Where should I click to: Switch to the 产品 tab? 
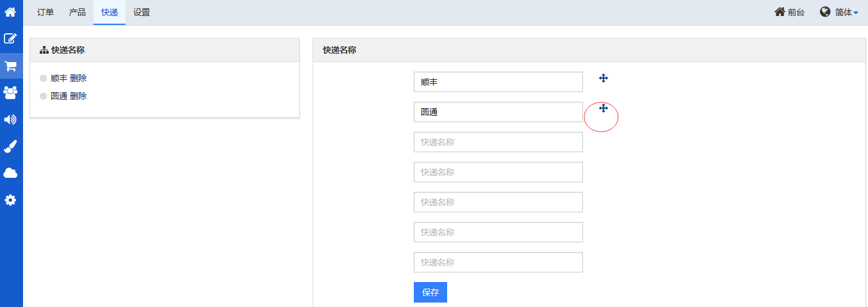point(78,12)
